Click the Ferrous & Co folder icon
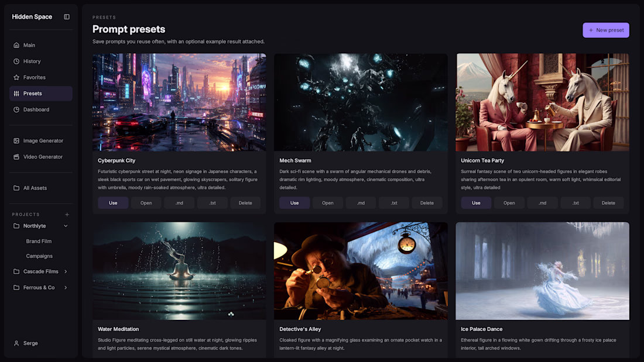644x362 pixels. coord(16,287)
